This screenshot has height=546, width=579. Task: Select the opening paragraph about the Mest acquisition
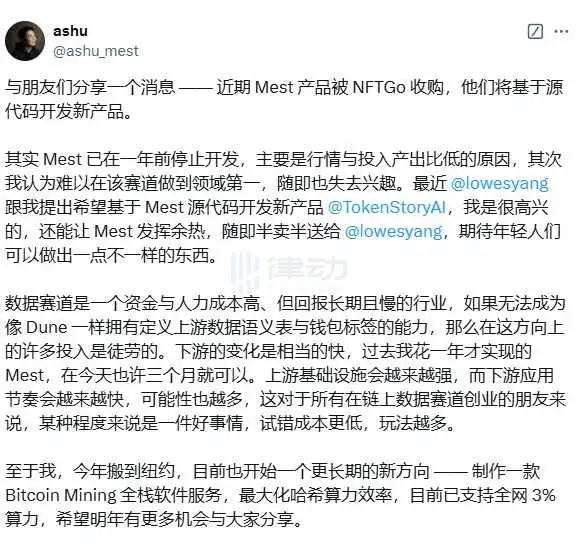pyautogui.click(x=284, y=99)
